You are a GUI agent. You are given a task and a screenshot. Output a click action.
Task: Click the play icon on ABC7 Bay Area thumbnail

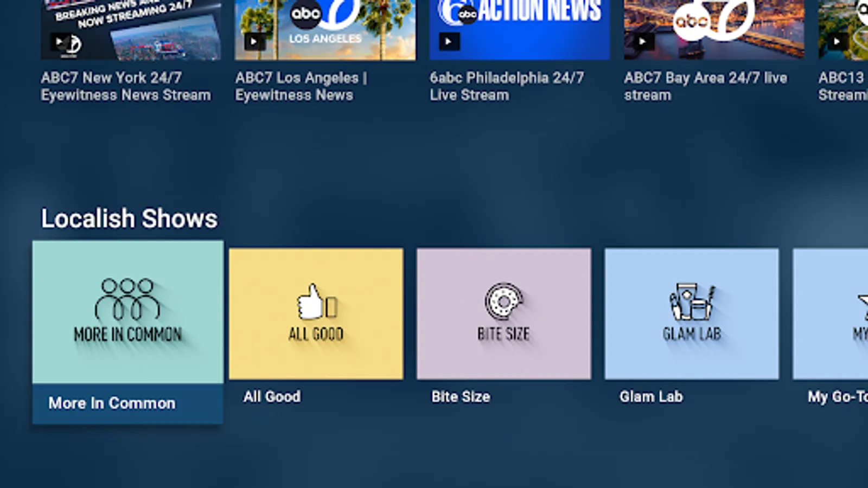[642, 42]
